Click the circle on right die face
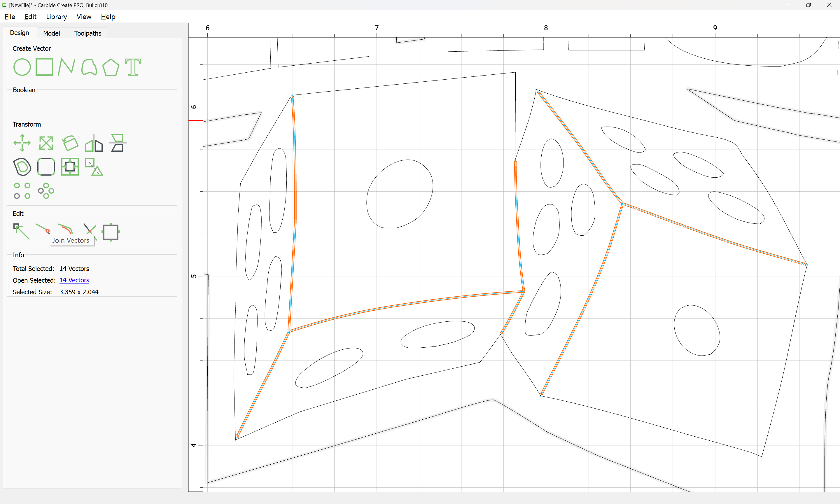840x504 pixels. pyautogui.click(x=697, y=330)
